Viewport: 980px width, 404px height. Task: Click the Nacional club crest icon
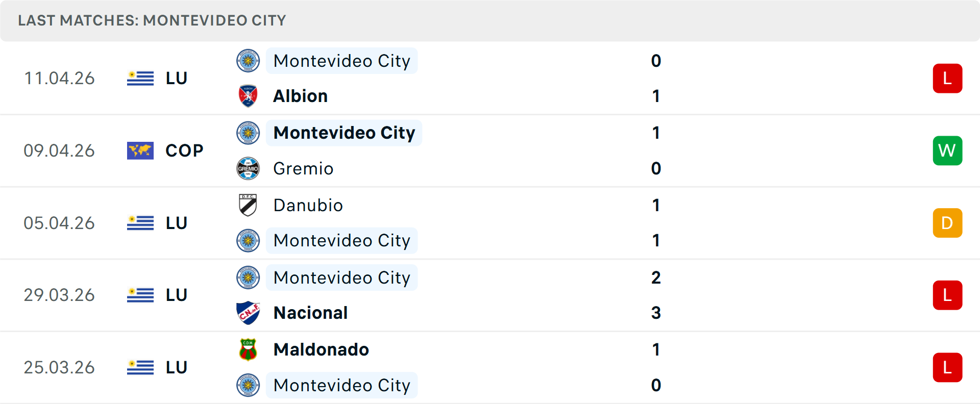248,313
